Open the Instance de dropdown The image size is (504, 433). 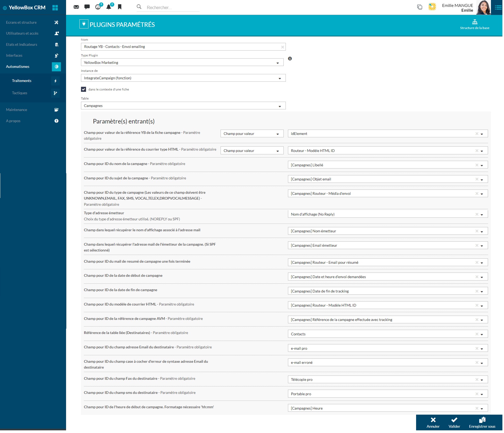280,78
